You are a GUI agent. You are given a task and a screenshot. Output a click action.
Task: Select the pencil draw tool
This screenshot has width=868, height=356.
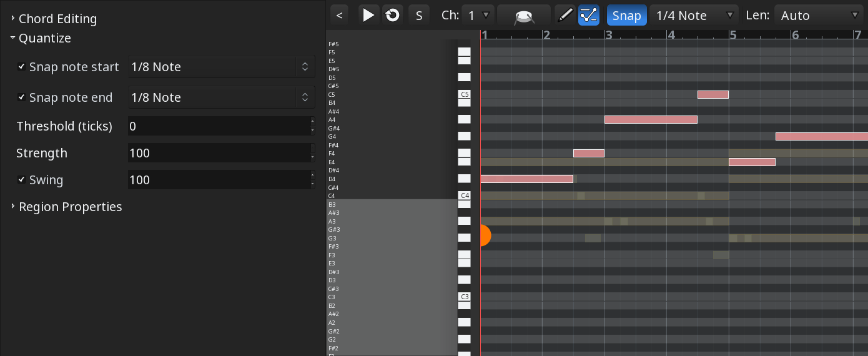tap(565, 15)
